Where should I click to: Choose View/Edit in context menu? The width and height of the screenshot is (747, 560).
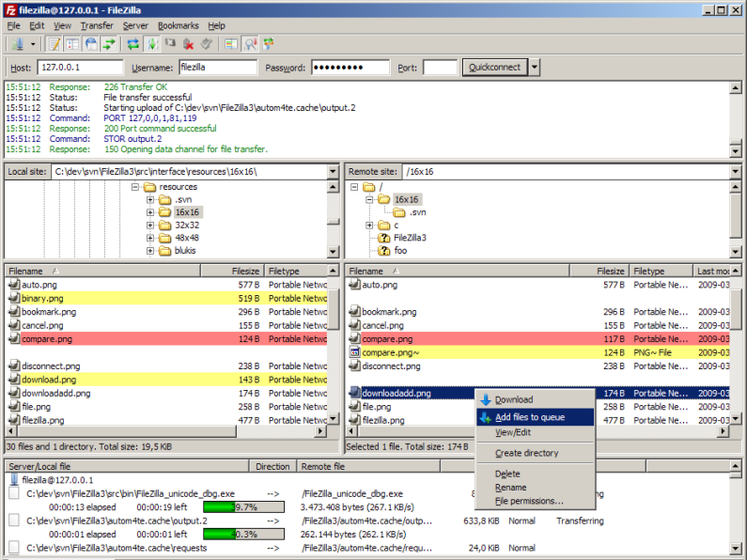pos(536,432)
